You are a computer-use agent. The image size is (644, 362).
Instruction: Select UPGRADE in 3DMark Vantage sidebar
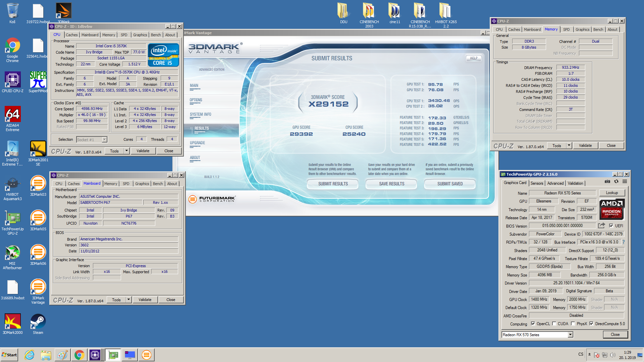point(197,143)
